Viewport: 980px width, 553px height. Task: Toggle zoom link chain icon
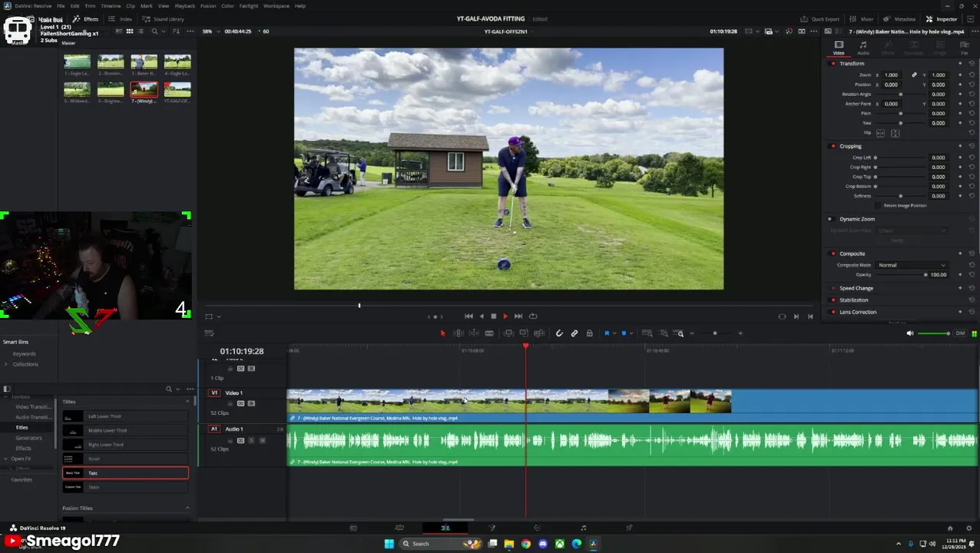coord(914,75)
